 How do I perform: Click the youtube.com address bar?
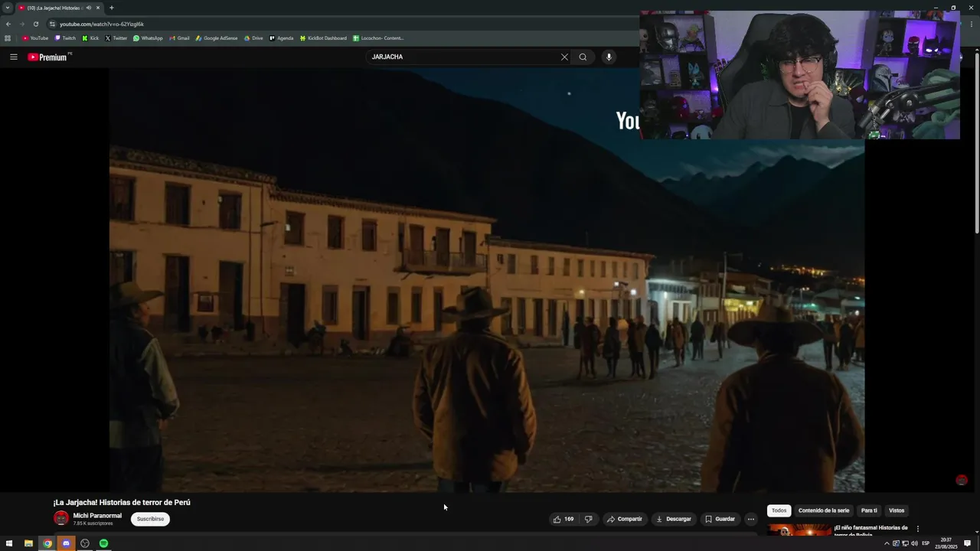pos(337,24)
